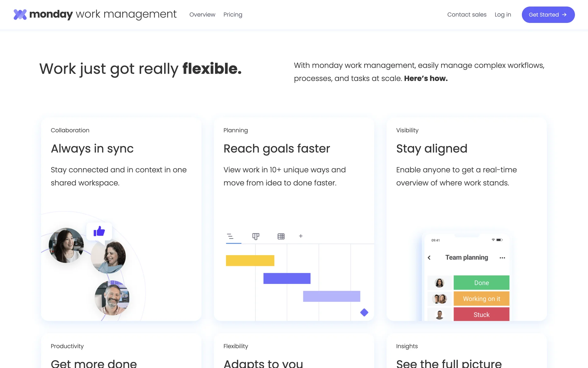This screenshot has width=588, height=368.
Task: Select the Kanban view icon
Action: [x=256, y=236]
